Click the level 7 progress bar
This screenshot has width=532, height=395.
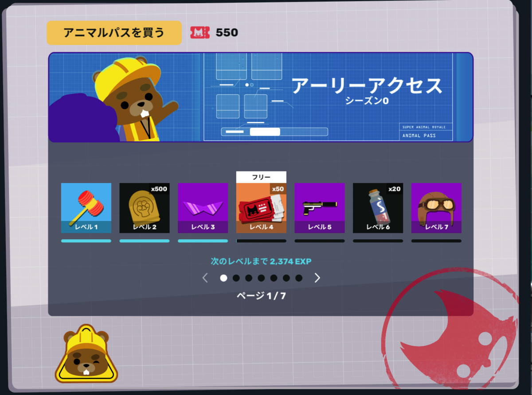tap(436, 241)
